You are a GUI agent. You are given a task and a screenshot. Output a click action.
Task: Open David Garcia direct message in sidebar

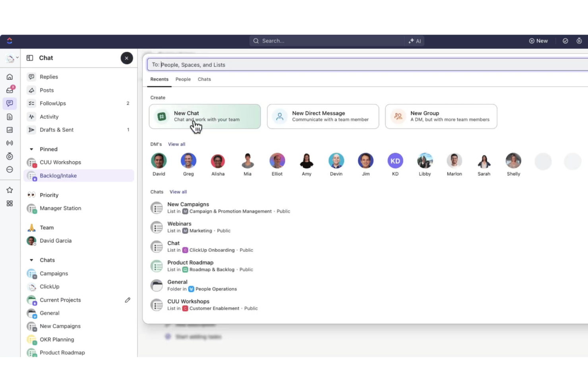(79, 241)
